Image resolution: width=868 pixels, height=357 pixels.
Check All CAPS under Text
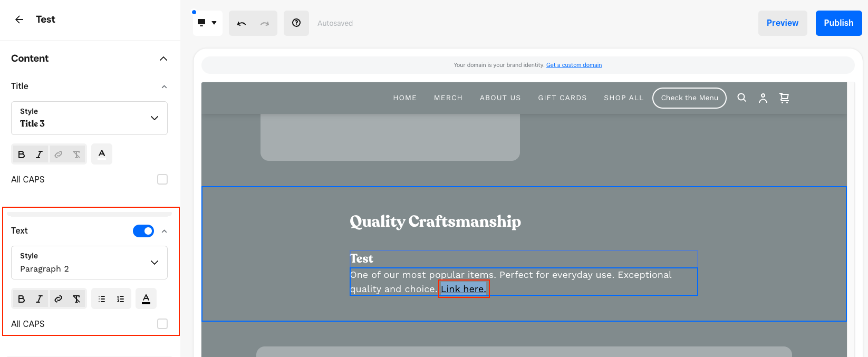click(162, 324)
